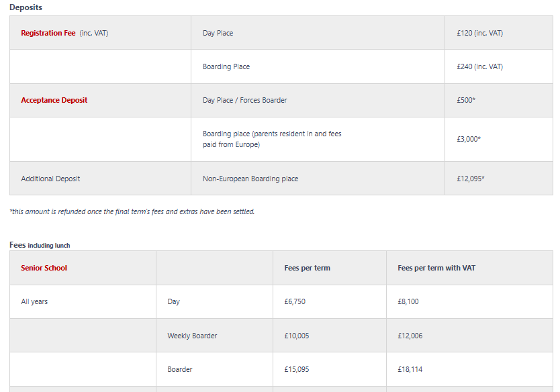
Task: Select the Weekly Boarder row label
Action: [x=192, y=336]
